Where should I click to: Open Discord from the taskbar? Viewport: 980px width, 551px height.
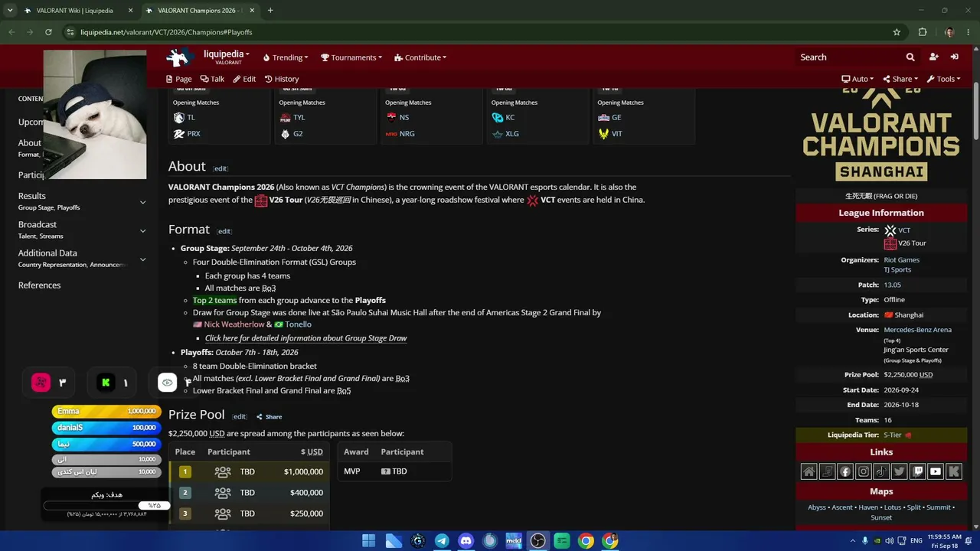(x=465, y=541)
